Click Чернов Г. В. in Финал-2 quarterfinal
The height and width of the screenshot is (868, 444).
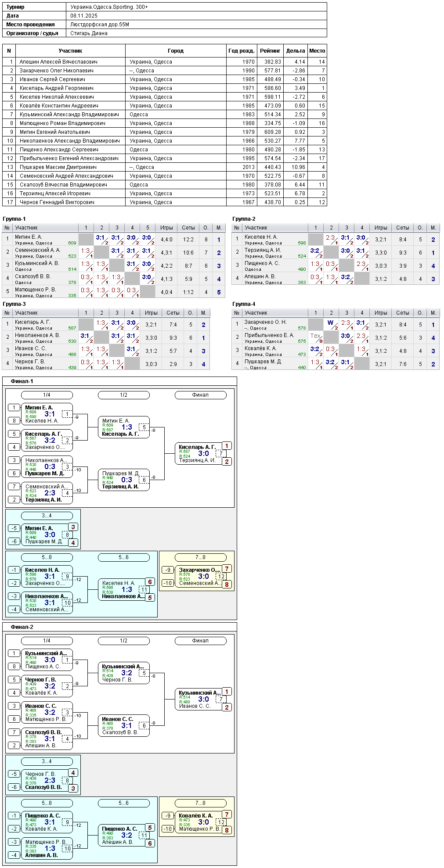coord(40,680)
